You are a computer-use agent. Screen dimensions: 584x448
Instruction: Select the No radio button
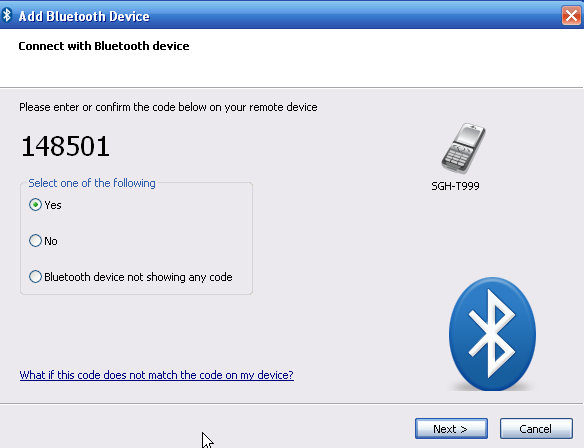[35, 241]
